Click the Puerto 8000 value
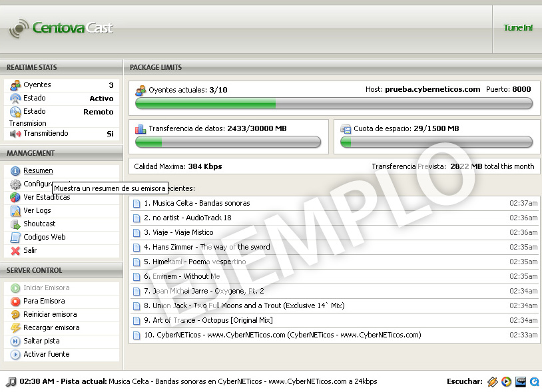This screenshot has width=542, height=392. click(521, 89)
